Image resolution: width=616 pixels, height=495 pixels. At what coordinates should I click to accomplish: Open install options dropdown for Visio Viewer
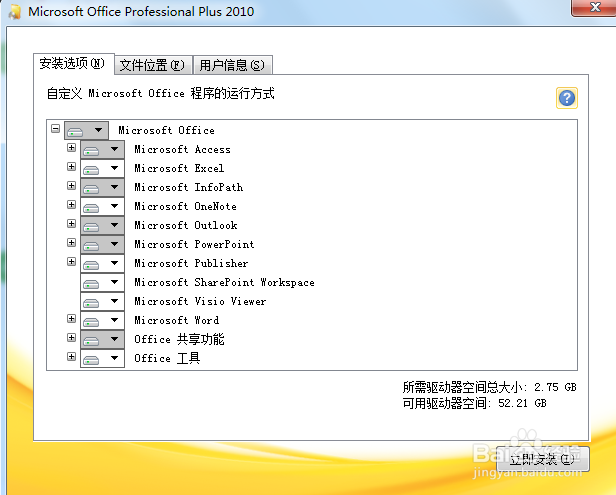103,301
